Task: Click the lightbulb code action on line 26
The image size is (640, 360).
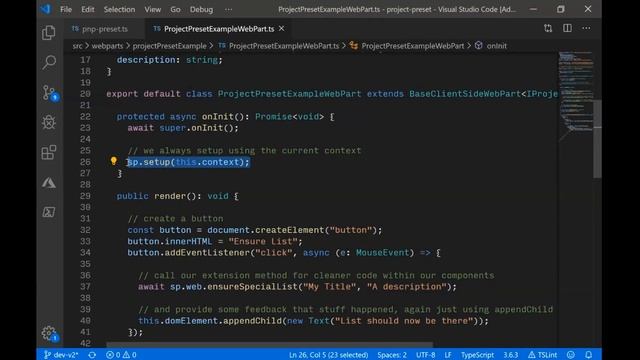Action: pyautogui.click(x=113, y=161)
